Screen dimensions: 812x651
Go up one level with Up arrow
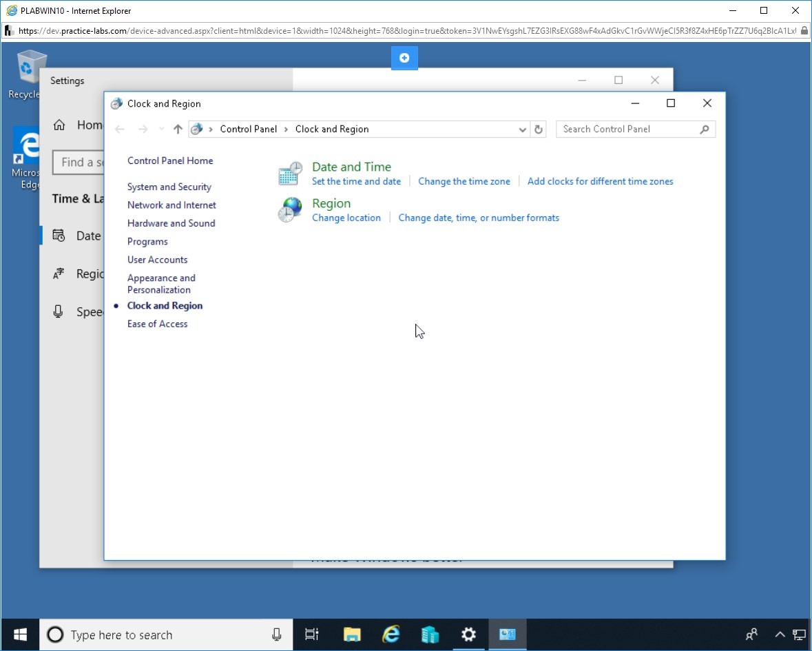click(x=178, y=129)
